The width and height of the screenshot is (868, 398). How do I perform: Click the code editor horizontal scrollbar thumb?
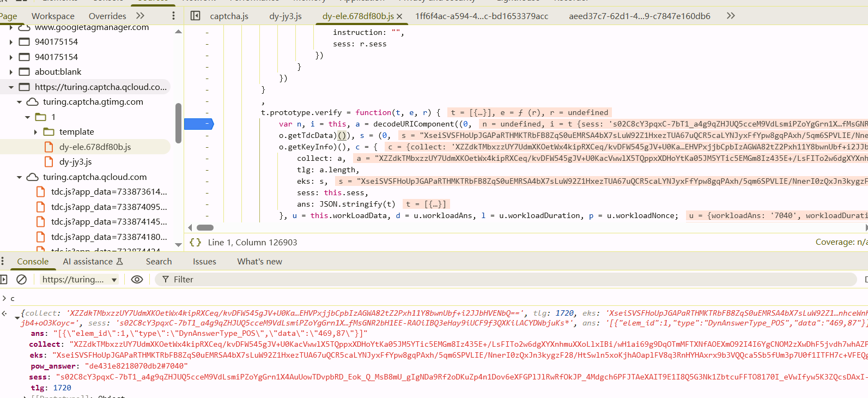point(205,228)
